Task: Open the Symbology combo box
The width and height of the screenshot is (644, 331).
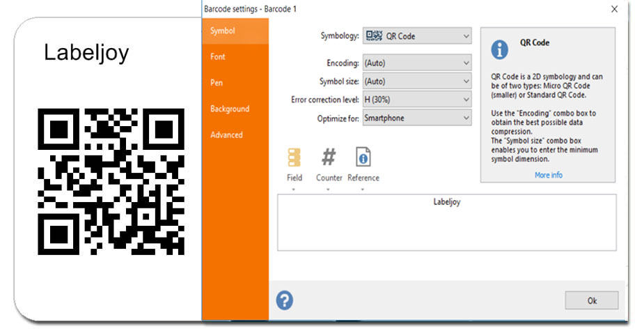Action: (x=417, y=36)
